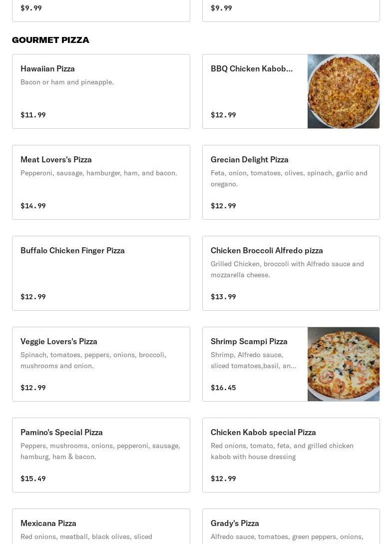Select Buffalo Chicken Finger Pizza
This screenshot has width=392, height=544.
(x=101, y=273)
